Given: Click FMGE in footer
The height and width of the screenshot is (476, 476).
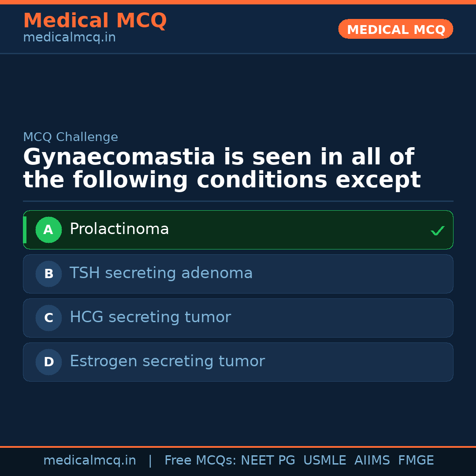Looking at the screenshot, I should [x=416, y=461].
